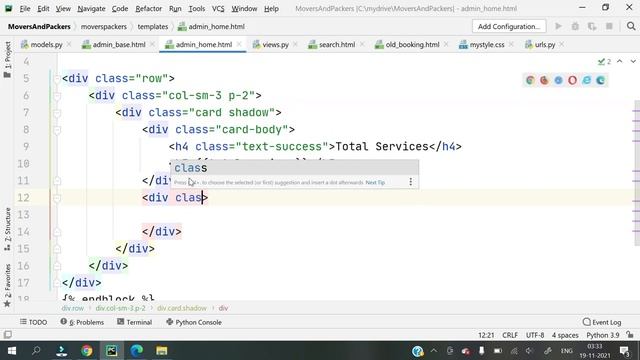Screen dimensions: 640x360
Task: Open the Terminal tool window
Action: [x=134, y=322]
